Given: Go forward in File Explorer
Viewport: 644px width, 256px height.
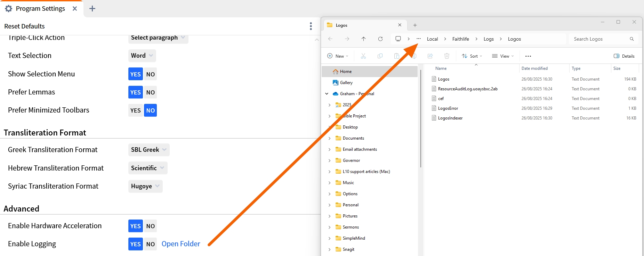Looking at the screenshot, I should coord(347,39).
